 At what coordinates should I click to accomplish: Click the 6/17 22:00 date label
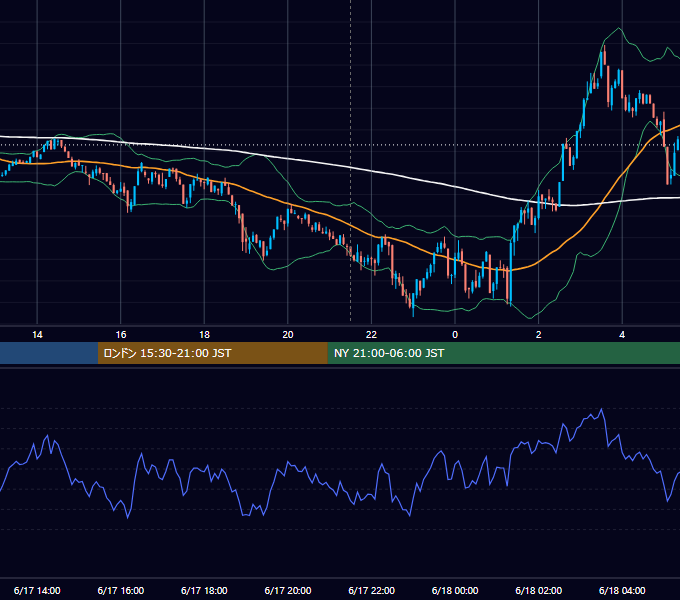tap(372, 590)
